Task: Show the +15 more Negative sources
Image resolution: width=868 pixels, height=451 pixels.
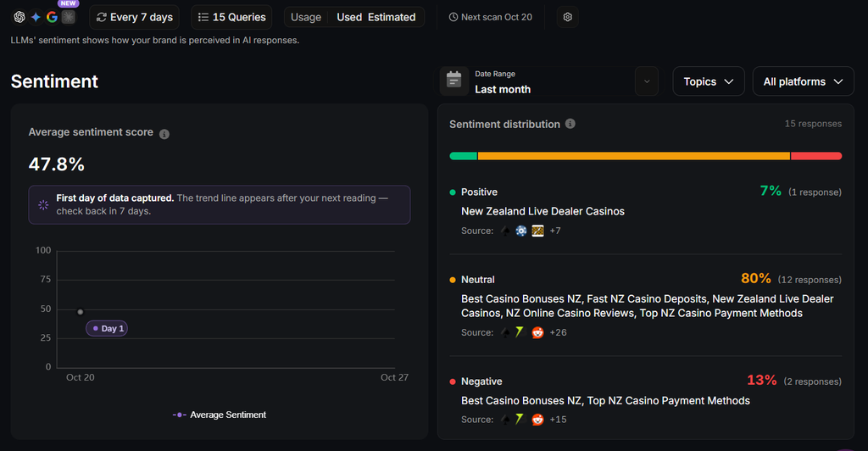Action: click(x=558, y=420)
